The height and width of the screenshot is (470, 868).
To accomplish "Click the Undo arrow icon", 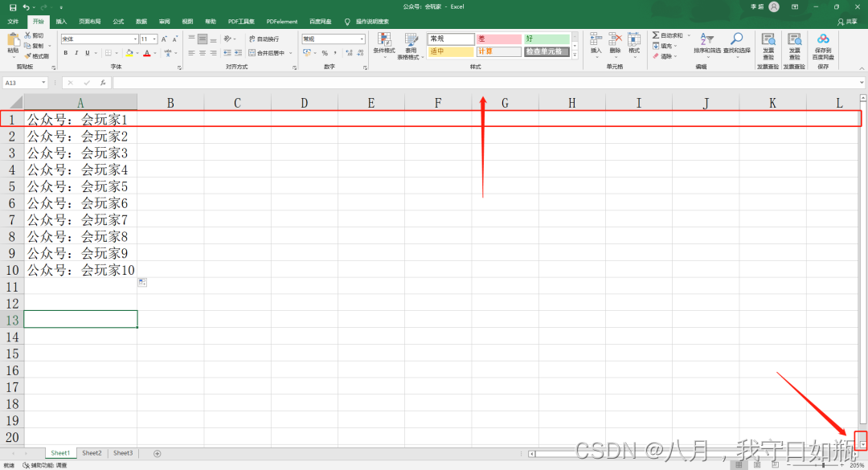I will pyautogui.click(x=26, y=7).
